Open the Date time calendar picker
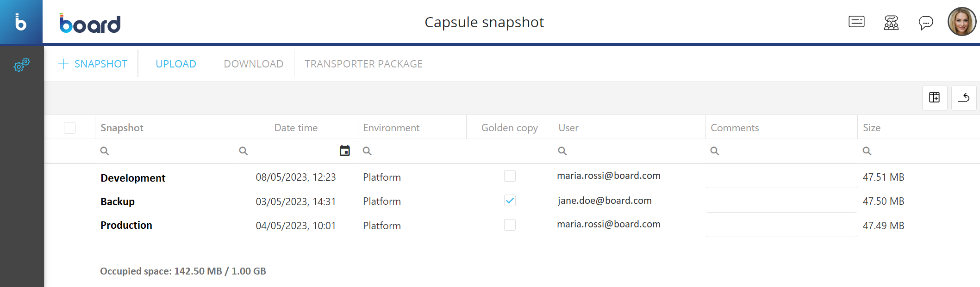980x287 pixels. (344, 151)
